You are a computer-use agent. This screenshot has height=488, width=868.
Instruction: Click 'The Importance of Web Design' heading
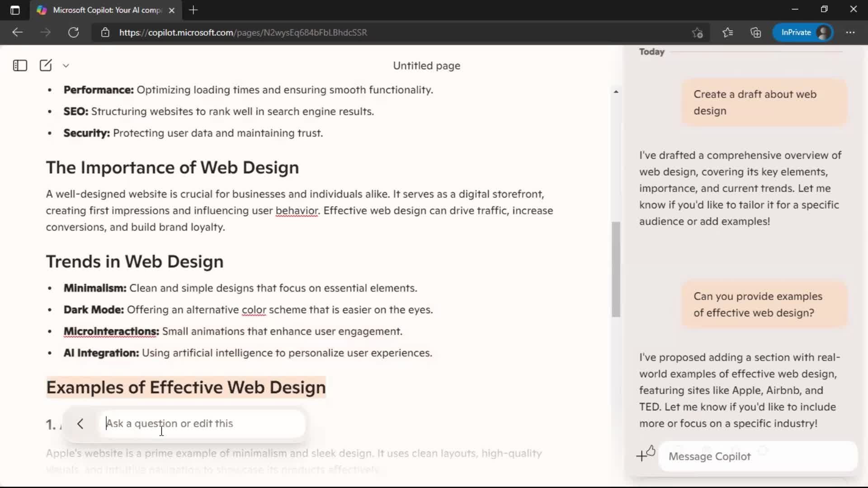(x=172, y=168)
